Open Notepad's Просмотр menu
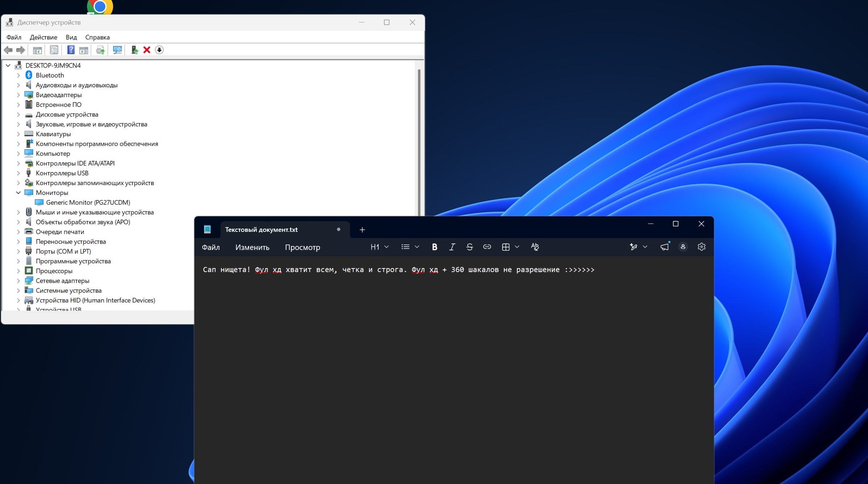The height and width of the screenshot is (484, 868). [302, 247]
